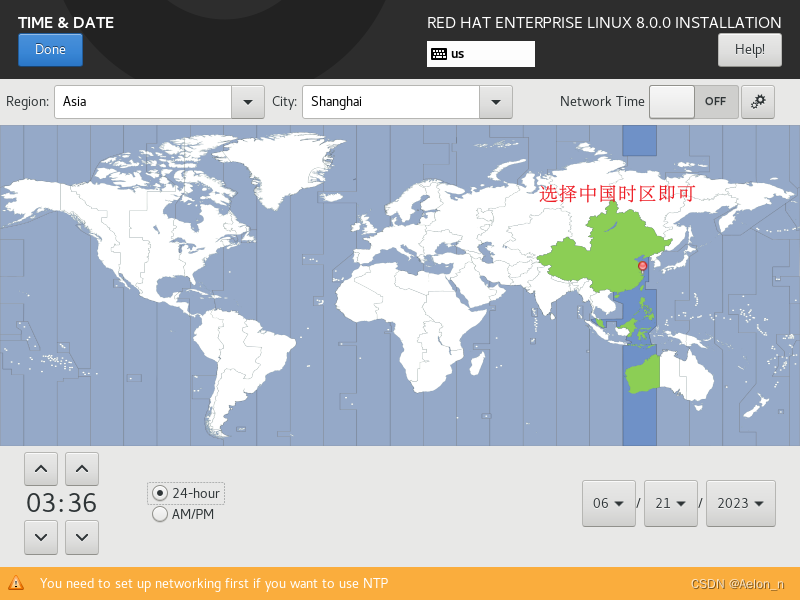
Task: Open the month dropdown showing 06
Action: [609, 503]
